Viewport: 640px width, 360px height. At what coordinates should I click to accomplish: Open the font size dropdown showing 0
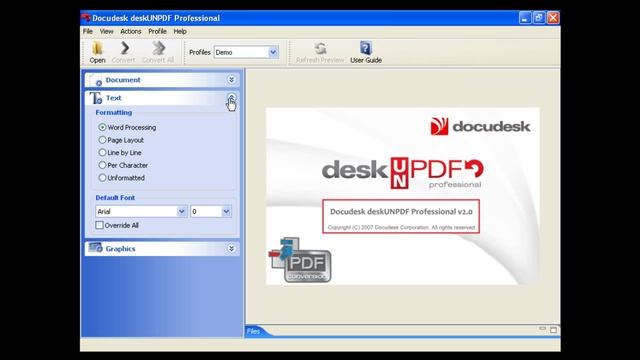(x=226, y=211)
